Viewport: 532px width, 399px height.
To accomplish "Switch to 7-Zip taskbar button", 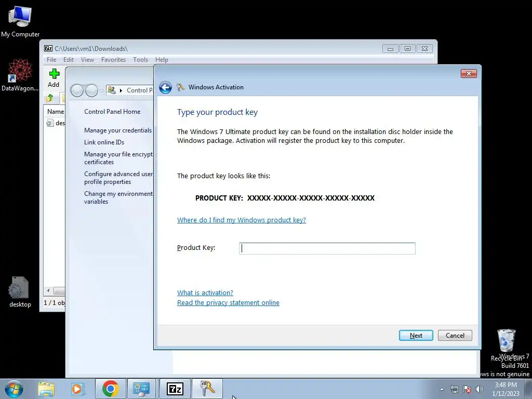I will (175, 389).
